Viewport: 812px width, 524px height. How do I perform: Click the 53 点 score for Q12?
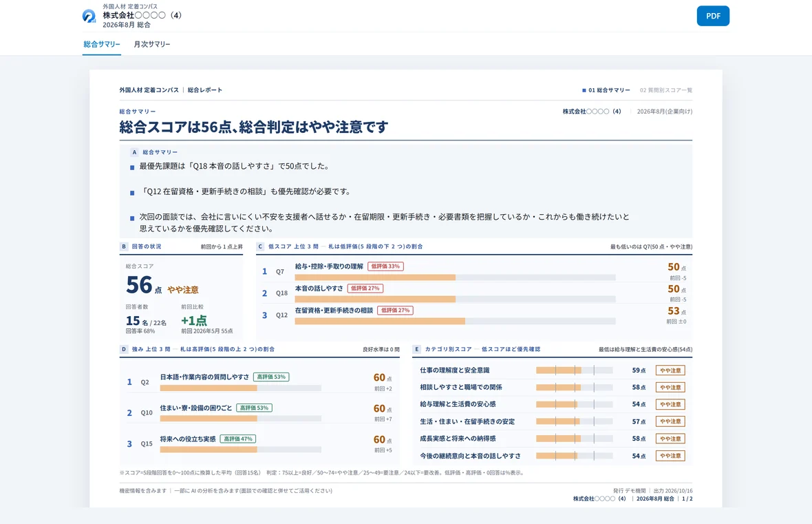[x=677, y=311]
